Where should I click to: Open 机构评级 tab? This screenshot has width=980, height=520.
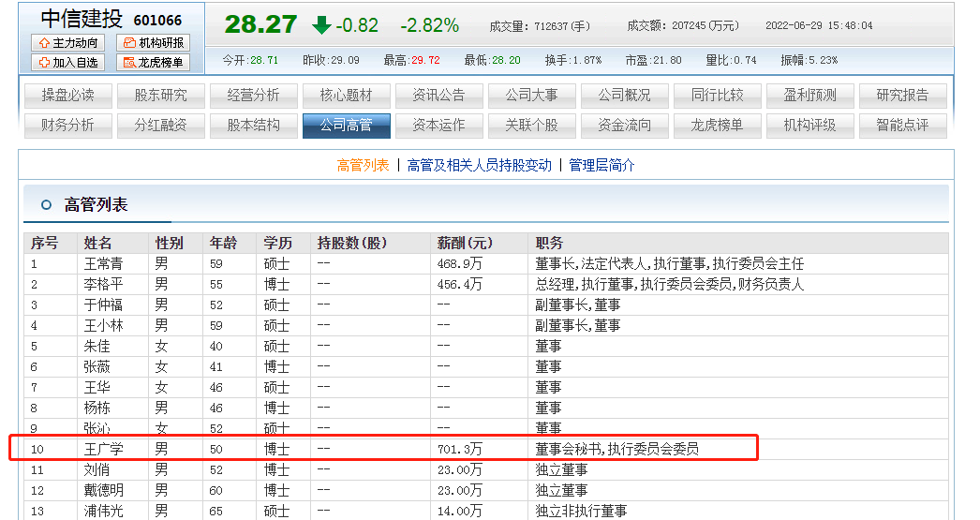(x=810, y=126)
